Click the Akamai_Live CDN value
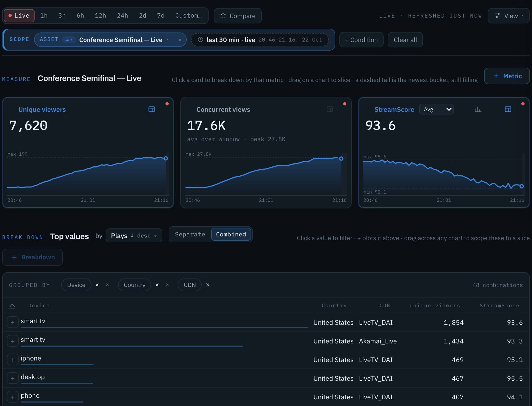The height and width of the screenshot is (406, 532). [x=378, y=341]
